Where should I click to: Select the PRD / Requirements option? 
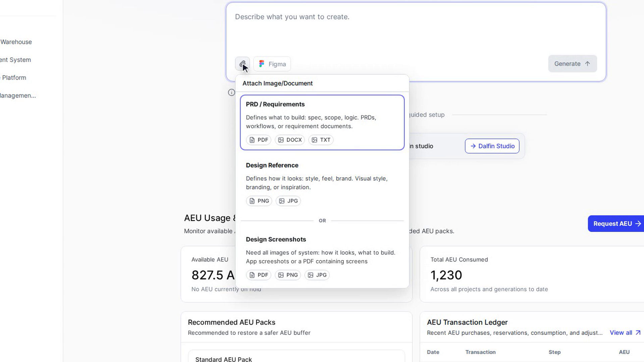point(322,122)
